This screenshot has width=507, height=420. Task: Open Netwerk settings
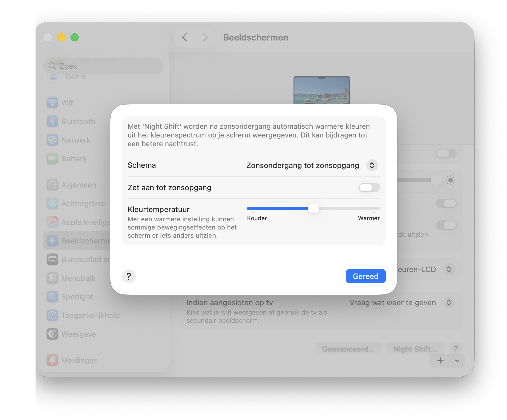[75, 140]
